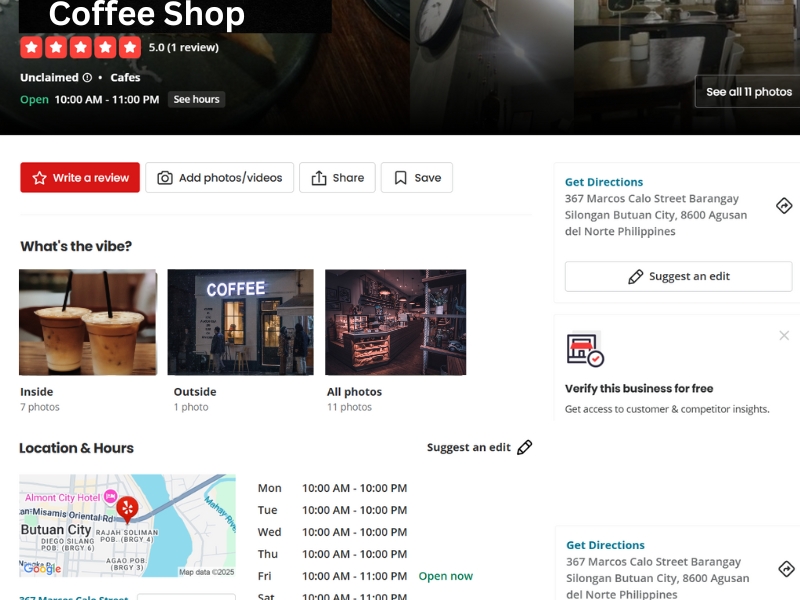Click What's the vibe? heading
This screenshot has height=600, width=800.
pyautogui.click(x=76, y=246)
